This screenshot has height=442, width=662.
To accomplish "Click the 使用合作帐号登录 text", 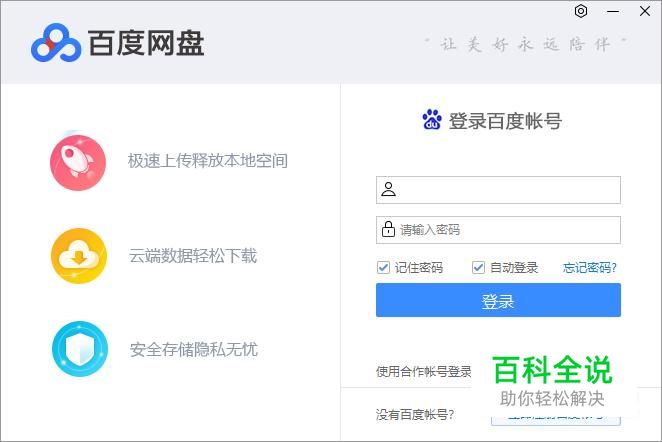I will pos(423,371).
